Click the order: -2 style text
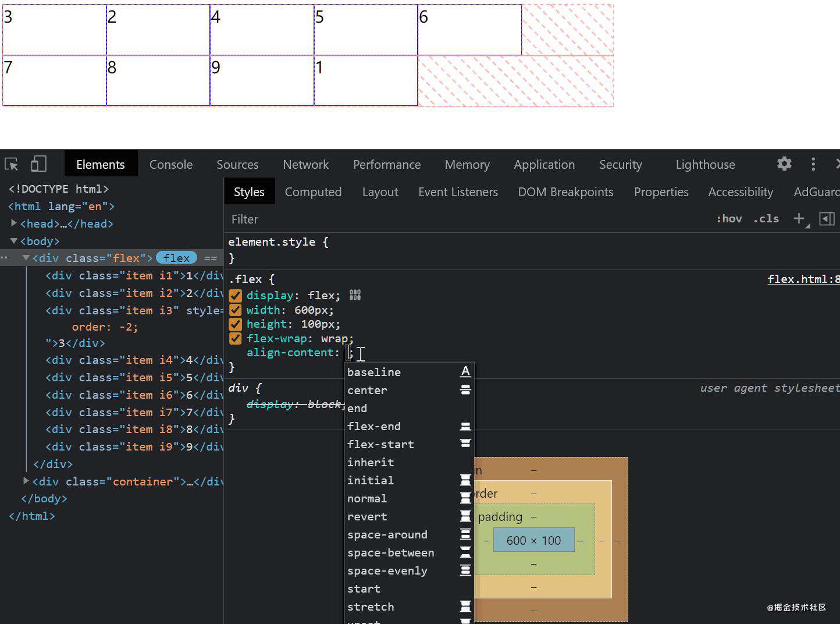The width and height of the screenshot is (840, 624). 105,327
